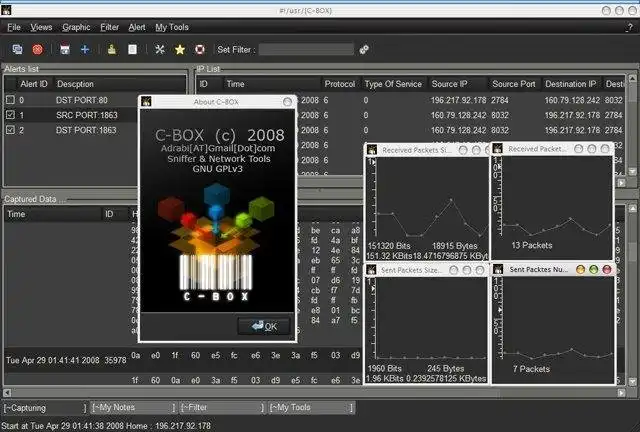The image size is (640, 432).
Task: Toggle checkbox for alert 0 DST PORT:80
Action: pyautogui.click(x=10, y=100)
